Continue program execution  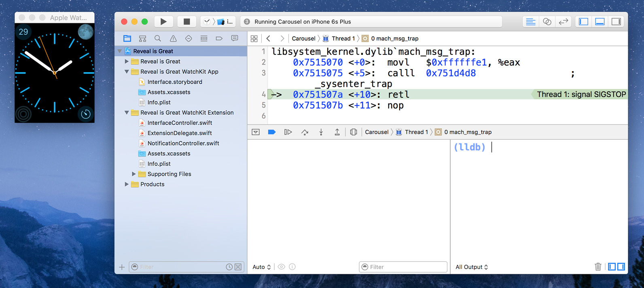pos(288,132)
